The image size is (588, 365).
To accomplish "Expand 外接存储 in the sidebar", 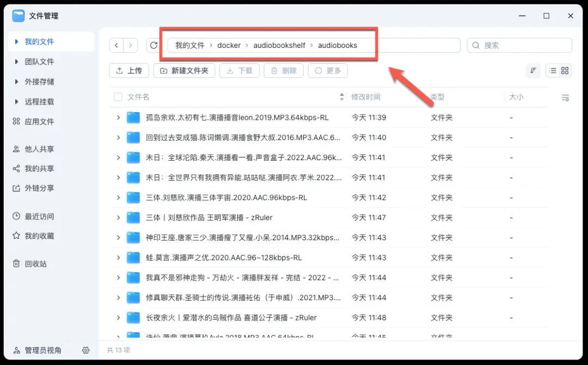I will click(17, 82).
